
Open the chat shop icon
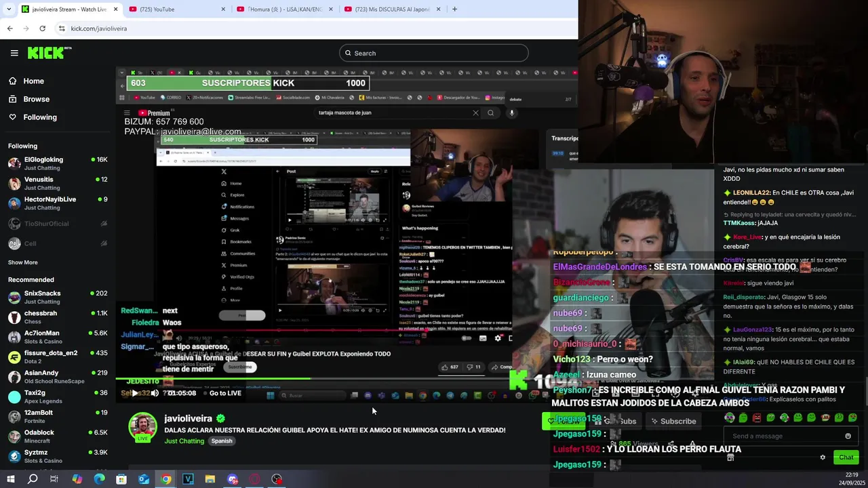[x=730, y=457]
